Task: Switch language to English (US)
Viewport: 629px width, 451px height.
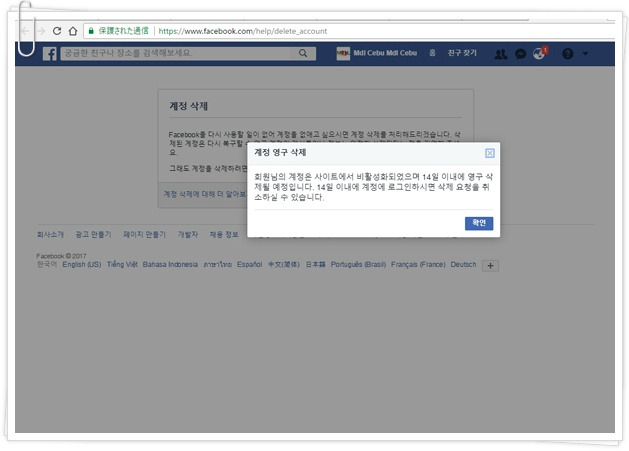Action: [82, 264]
